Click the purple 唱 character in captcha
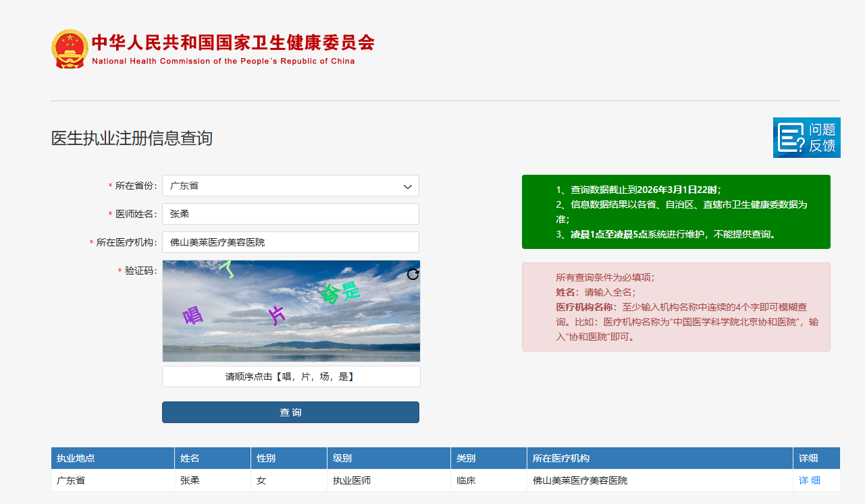The image size is (865, 504). click(x=192, y=315)
